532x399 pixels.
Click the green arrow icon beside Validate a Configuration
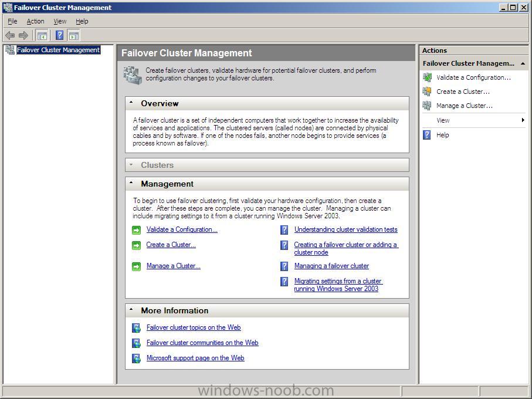tap(137, 231)
